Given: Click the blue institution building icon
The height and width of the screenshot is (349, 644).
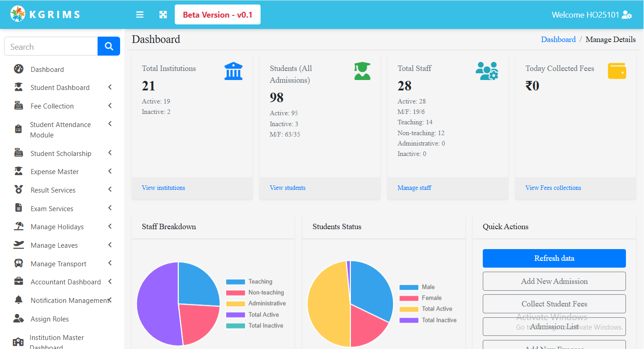Looking at the screenshot, I should [x=233, y=71].
